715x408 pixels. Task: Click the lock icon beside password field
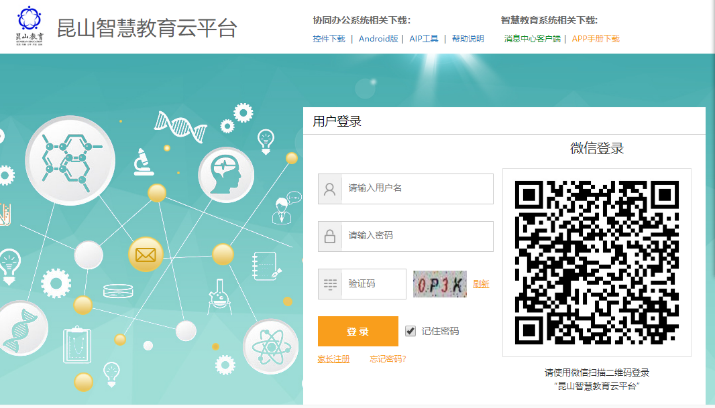tap(330, 236)
